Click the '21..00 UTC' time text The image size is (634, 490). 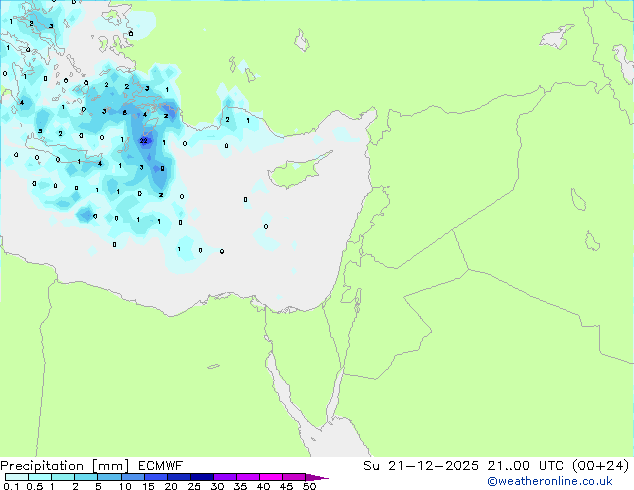point(524,466)
